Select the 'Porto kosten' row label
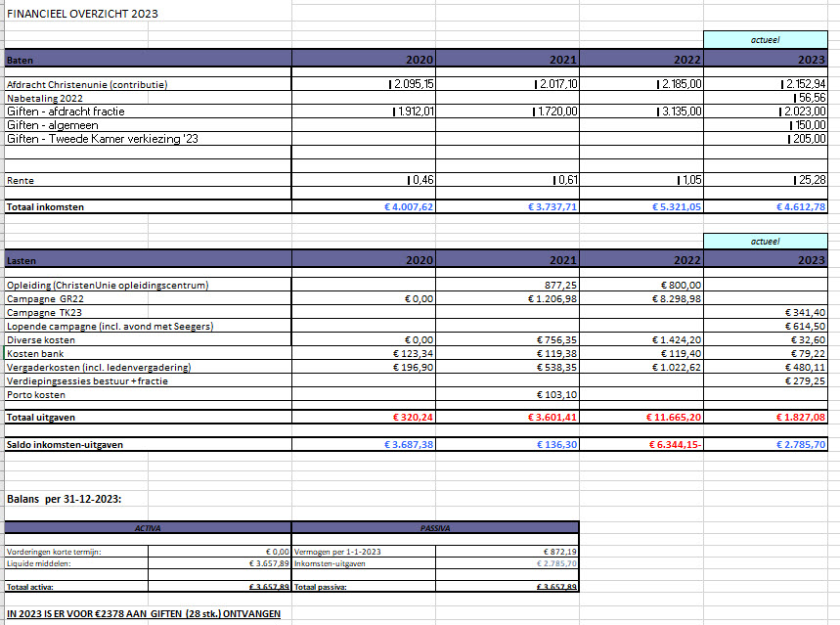This screenshot has height=625, width=840. [x=36, y=395]
